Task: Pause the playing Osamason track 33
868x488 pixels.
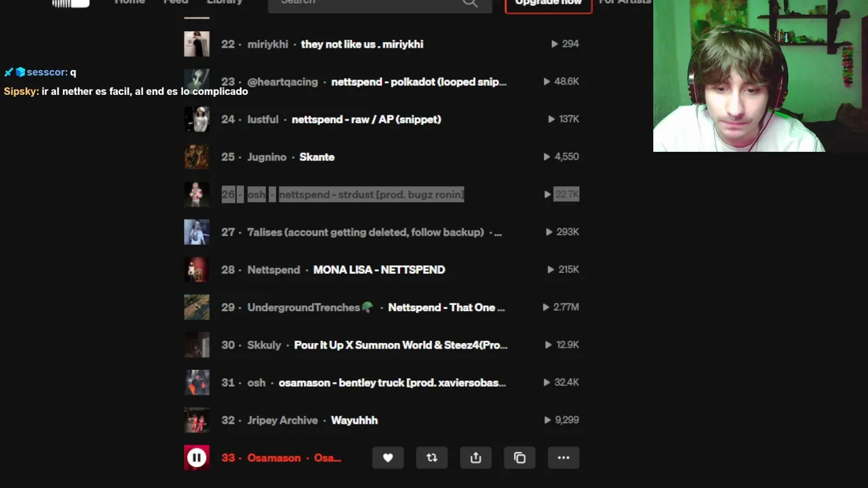Action: pos(197,457)
